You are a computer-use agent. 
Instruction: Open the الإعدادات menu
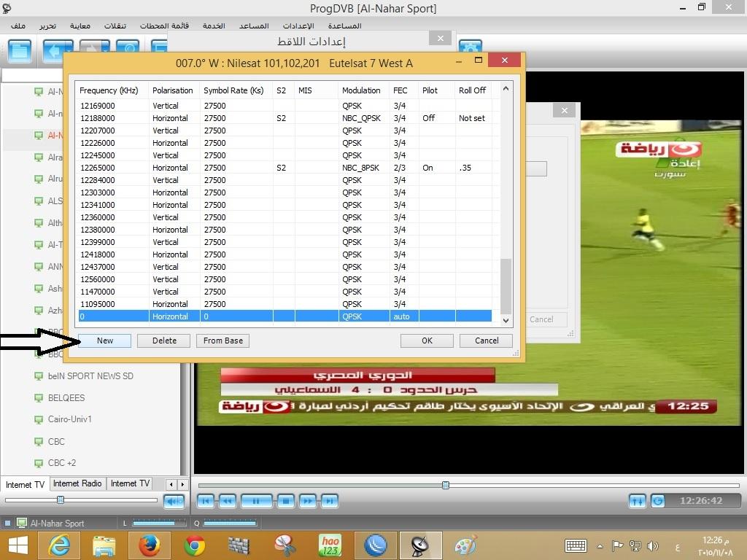tap(298, 26)
